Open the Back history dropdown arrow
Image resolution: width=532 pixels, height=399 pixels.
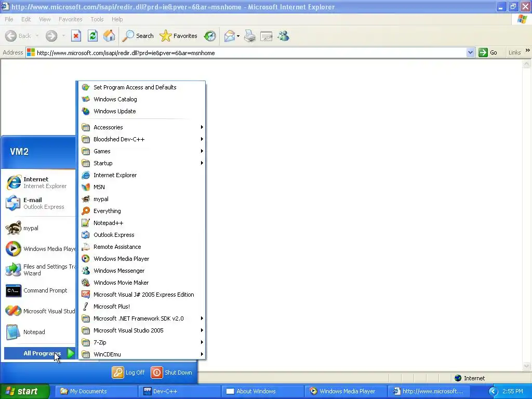pyautogui.click(x=37, y=36)
